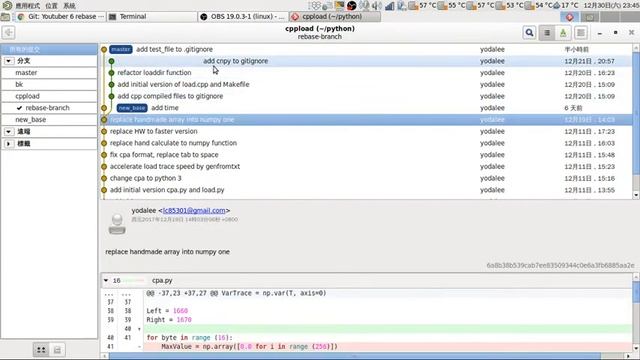Open the clock showing 12月30日 23:45

(610, 5)
